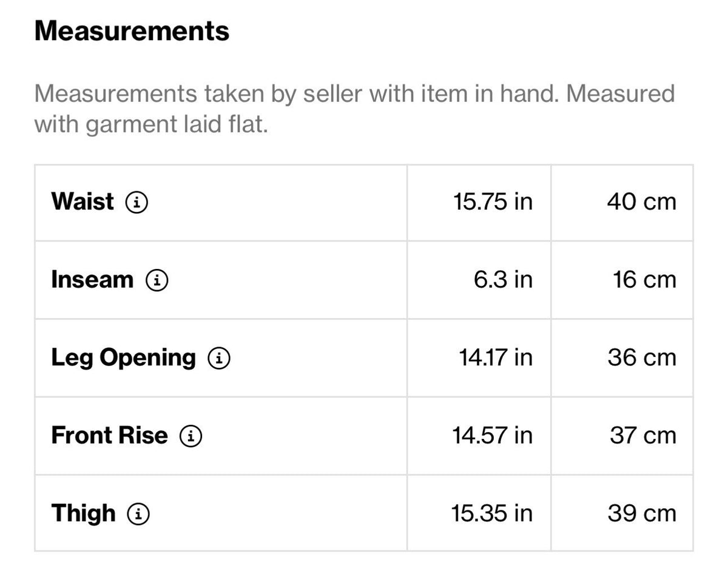
Task: Open the info icon beside Waist
Action: coord(136,202)
